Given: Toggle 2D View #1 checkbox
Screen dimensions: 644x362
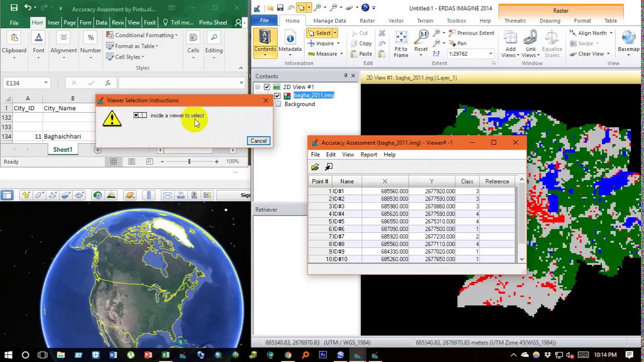Looking at the screenshot, I should click(267, 87).
